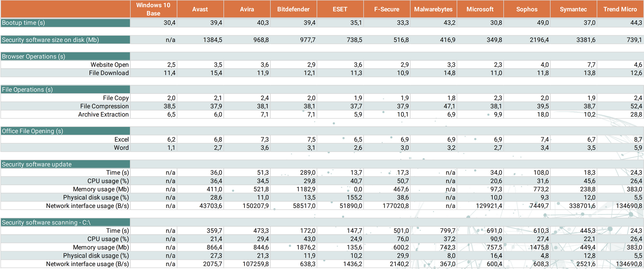644x269 pixels.
Task: Select the Office File Opening (s) header
Action: pos(65,131)
